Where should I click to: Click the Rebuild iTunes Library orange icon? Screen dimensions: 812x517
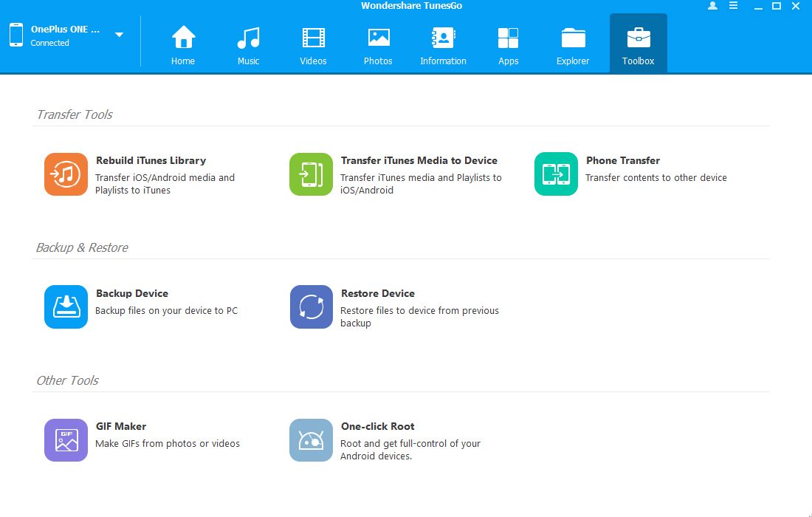click(66, 174)
